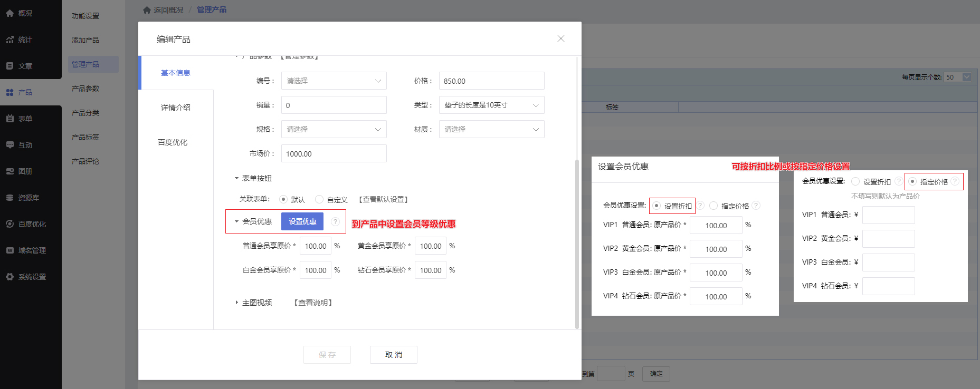980x389 pixels.
Task: Select 指定价格 radio in 设置会员优惠 panel
Action: tap(713, 206)
